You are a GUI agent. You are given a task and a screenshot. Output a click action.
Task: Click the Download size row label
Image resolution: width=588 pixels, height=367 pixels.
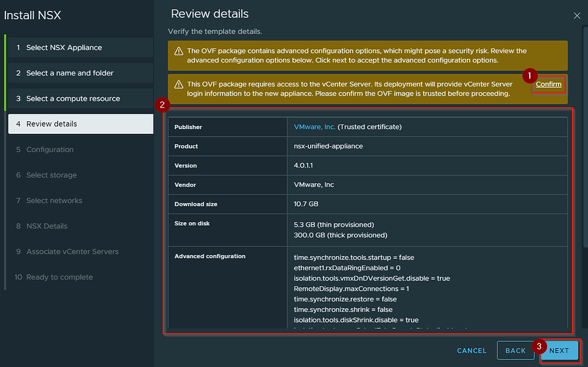[x=196, y=204]
